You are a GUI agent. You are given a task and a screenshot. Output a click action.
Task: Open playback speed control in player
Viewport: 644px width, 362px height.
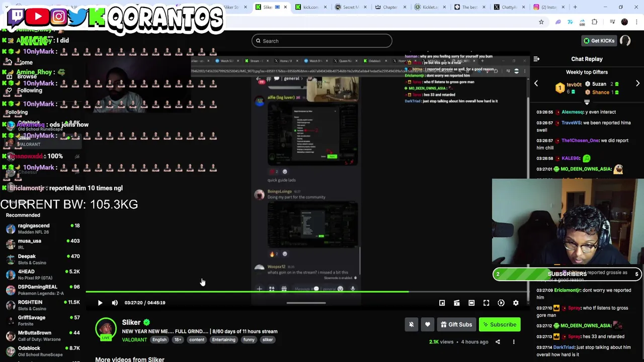point(501,303)
